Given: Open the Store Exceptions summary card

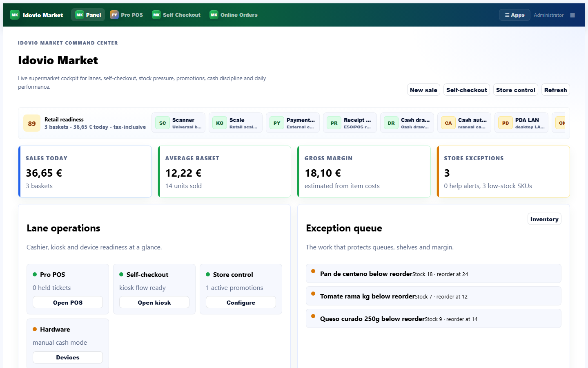Looking at the screenshot, I should [x=503, y=172].
